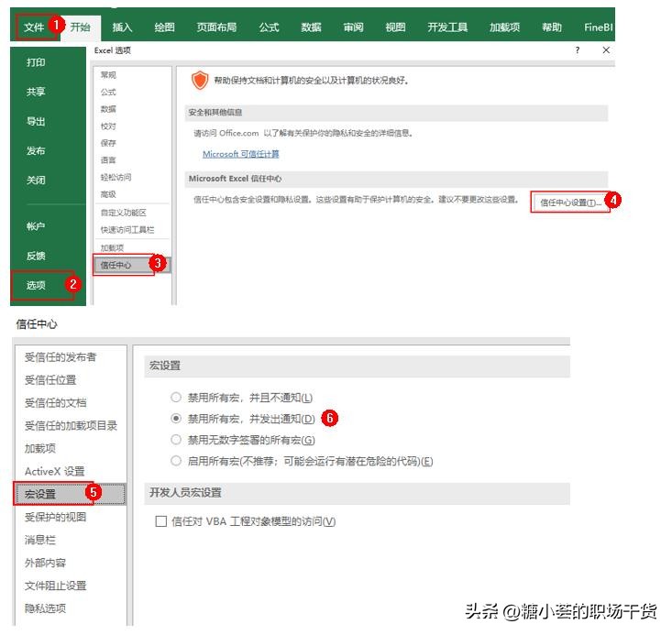Choose 禁用无数字签署的所有宏 radio option

pos(176,440)
